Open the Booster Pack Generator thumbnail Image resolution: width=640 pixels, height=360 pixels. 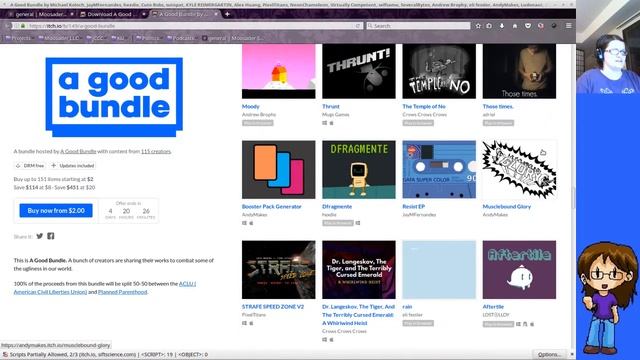[x=279, y=170]
